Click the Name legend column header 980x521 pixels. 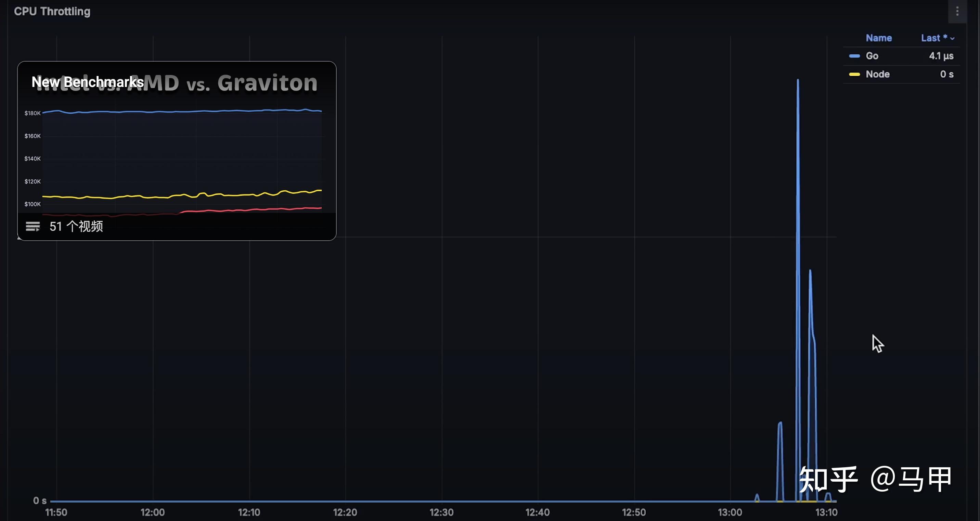tap(878, 38)
